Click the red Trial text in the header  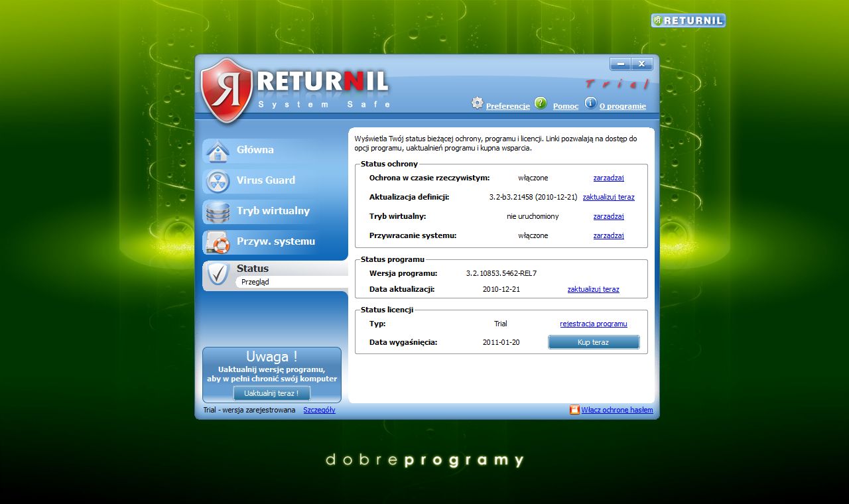617,84
